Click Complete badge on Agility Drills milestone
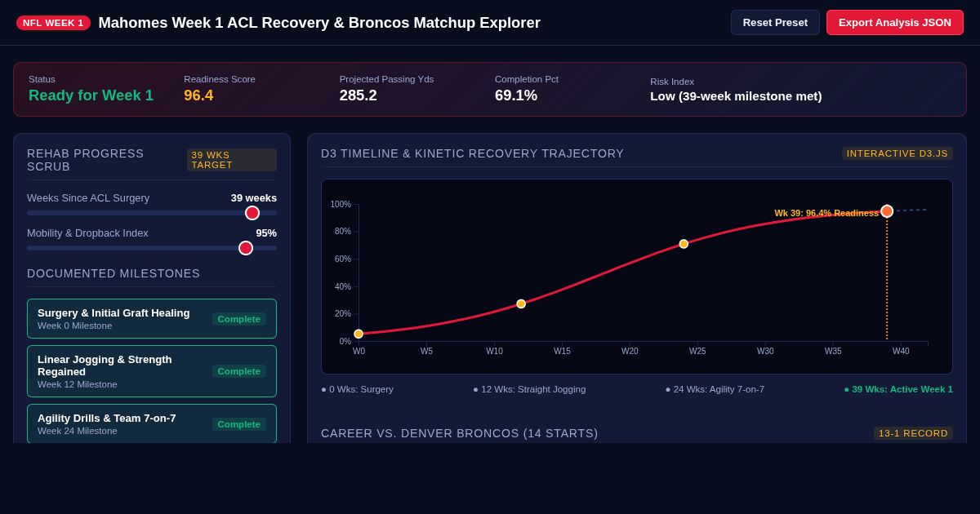Screen dimensions: 980x514 click(239, 424)
